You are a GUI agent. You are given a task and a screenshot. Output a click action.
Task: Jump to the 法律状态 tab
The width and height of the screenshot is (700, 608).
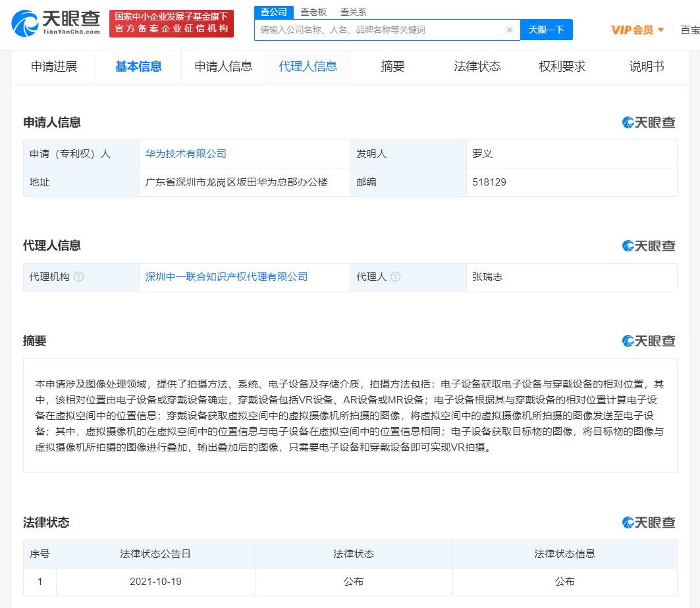point(477,66)
